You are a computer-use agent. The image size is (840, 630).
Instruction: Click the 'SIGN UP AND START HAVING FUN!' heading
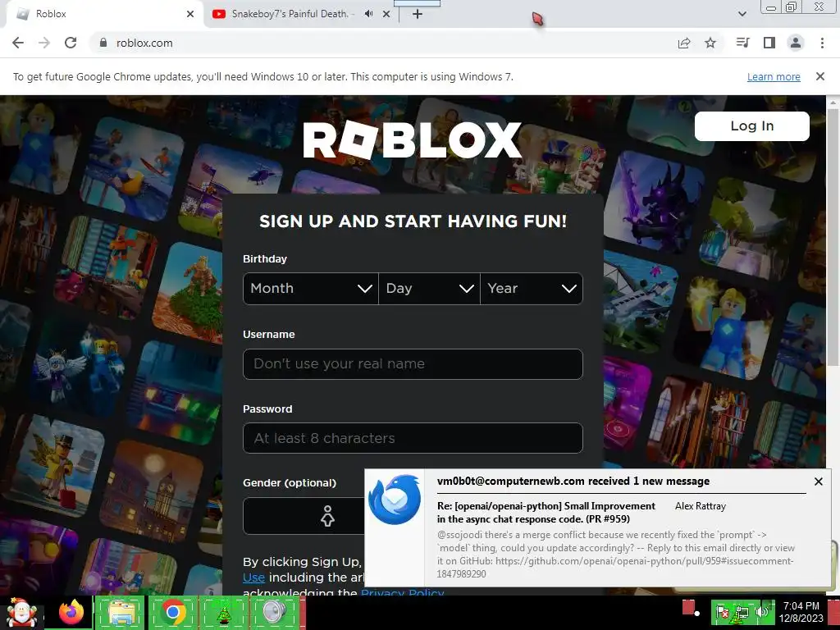413,221
